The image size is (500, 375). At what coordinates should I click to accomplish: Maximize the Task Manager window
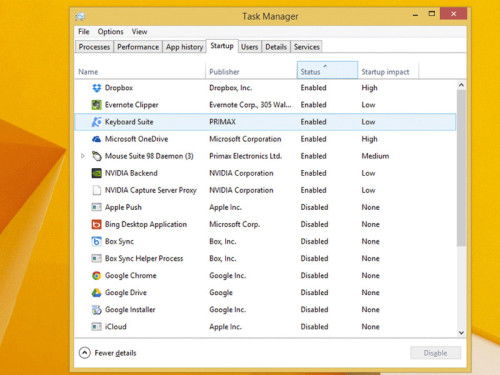[x=432, y=14]
